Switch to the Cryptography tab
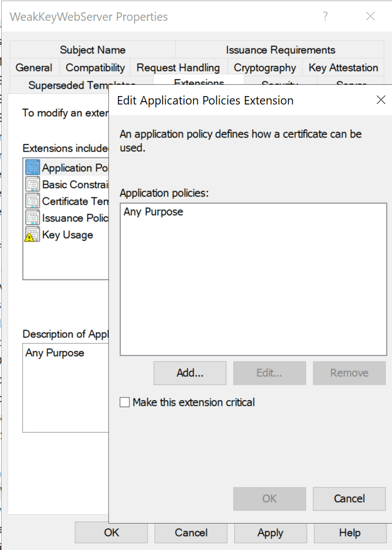Image resolution: width=392 pixels, height=550 pixels. (x=265, y=67)
